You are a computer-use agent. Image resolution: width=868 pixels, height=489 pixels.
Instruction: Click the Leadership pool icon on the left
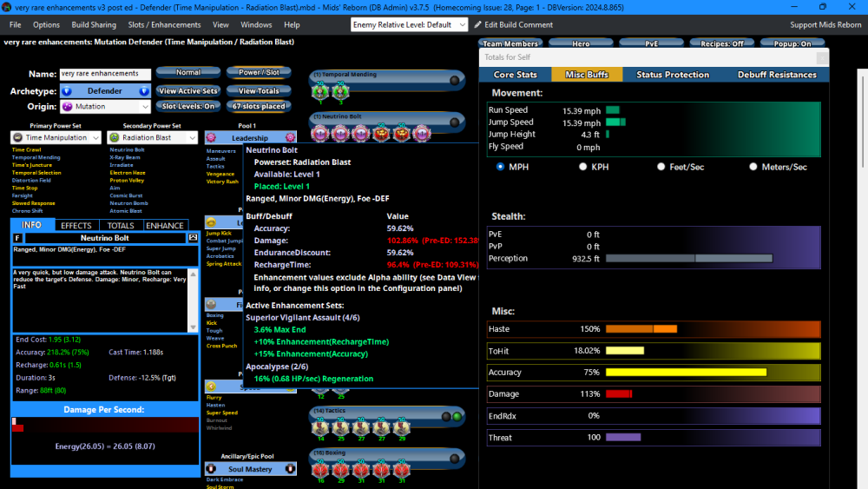tap(212, 137)
